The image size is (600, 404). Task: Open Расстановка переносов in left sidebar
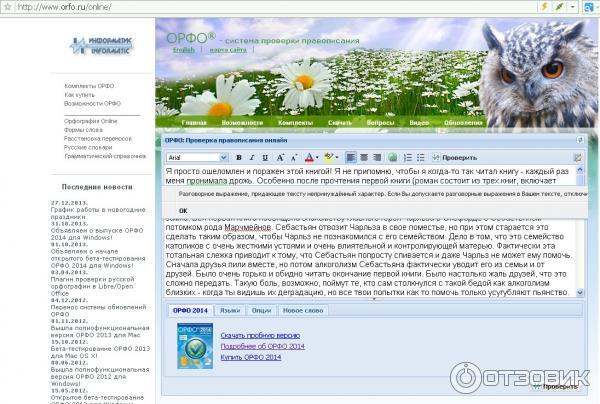click(x=98, y=138)
